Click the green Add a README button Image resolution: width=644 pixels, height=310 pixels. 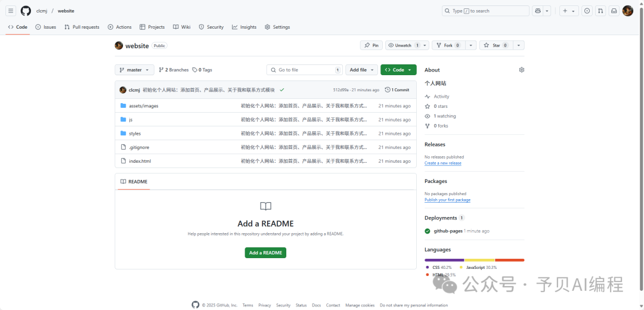265,253
